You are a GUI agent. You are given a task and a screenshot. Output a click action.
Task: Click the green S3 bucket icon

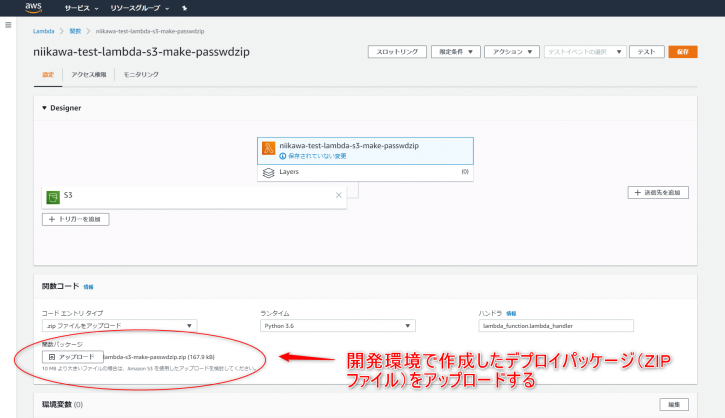tap(53, 197)
